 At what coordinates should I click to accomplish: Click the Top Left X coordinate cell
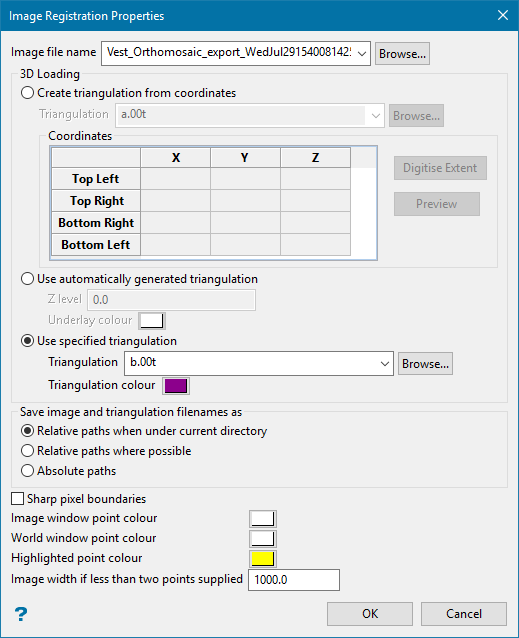pos(175,179)
